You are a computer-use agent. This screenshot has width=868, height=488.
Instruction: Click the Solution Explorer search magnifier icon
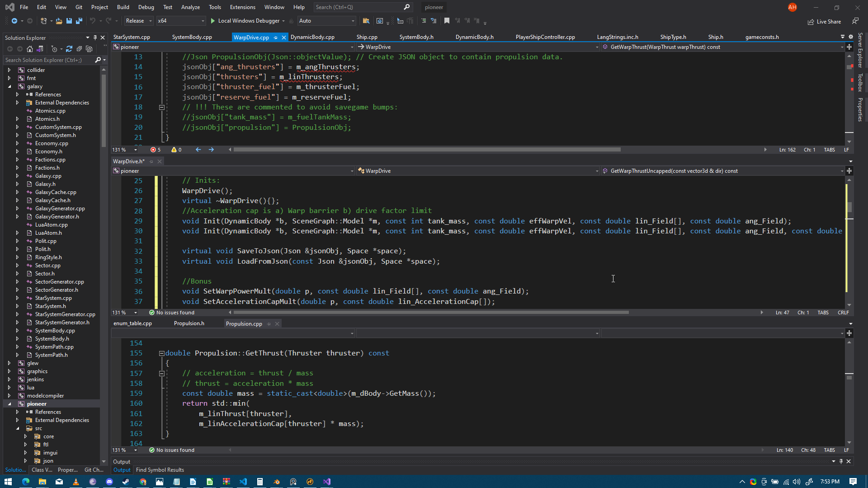click(x=98, y=60)
